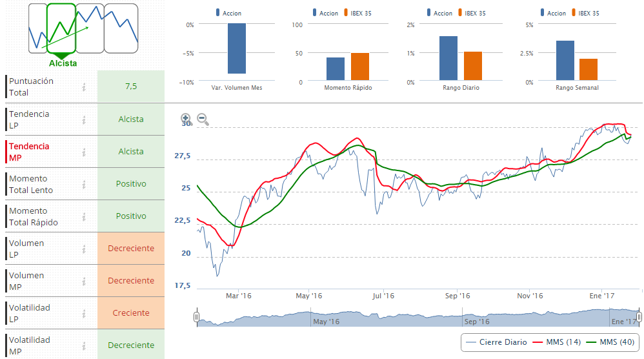
Task: Click the green Alcista label under trend diagram
Action: 63,63
